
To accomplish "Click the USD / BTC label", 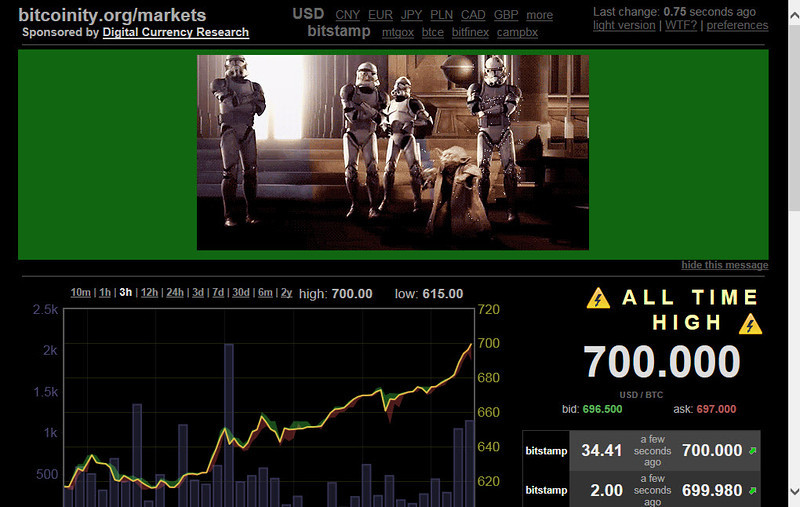I will 641,395.
